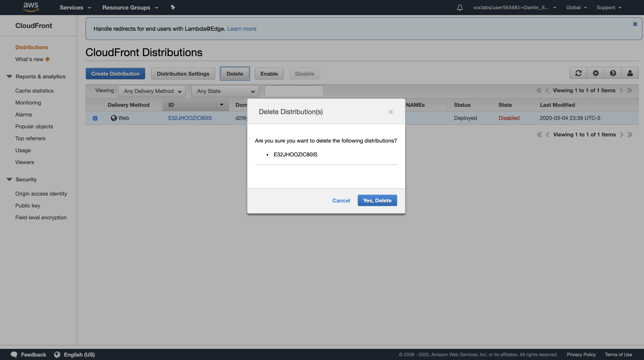
Task: Dismiss the Lambda@Edge banner
Action: (635, 24)
